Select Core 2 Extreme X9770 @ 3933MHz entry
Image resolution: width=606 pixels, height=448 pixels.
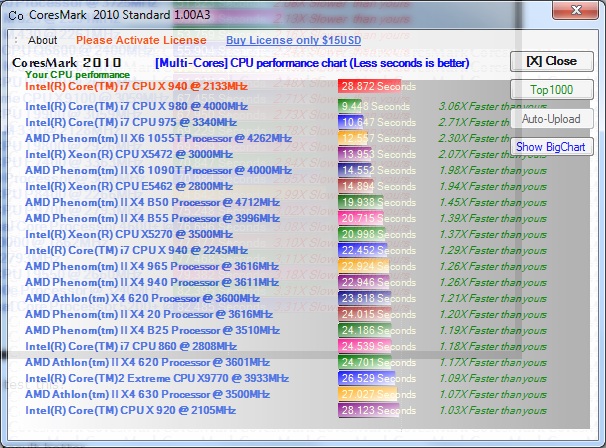[x=157, y=378]
